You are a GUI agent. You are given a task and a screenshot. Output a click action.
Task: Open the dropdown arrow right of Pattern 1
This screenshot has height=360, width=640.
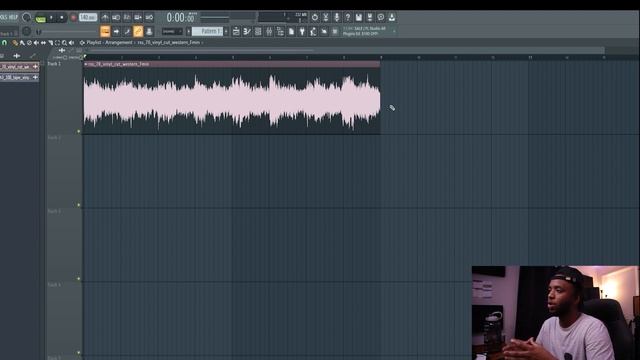tap(227, 31)
